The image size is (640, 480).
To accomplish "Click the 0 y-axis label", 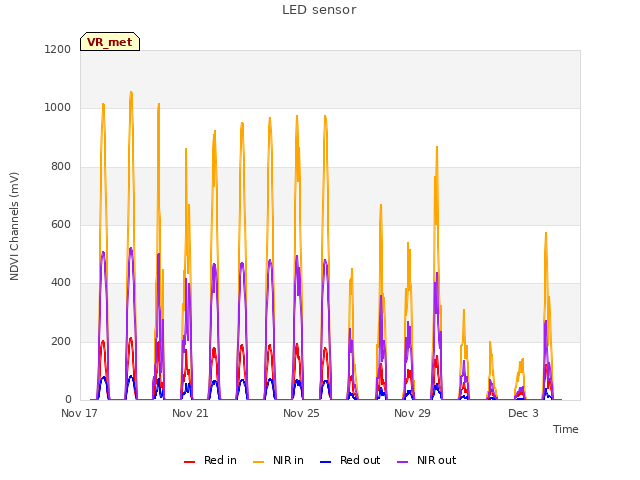I will pos(68,400).
